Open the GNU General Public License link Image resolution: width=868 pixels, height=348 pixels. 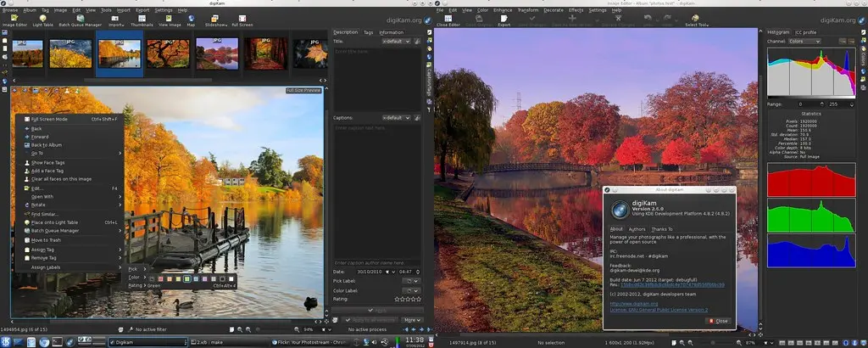pos(659,310)
